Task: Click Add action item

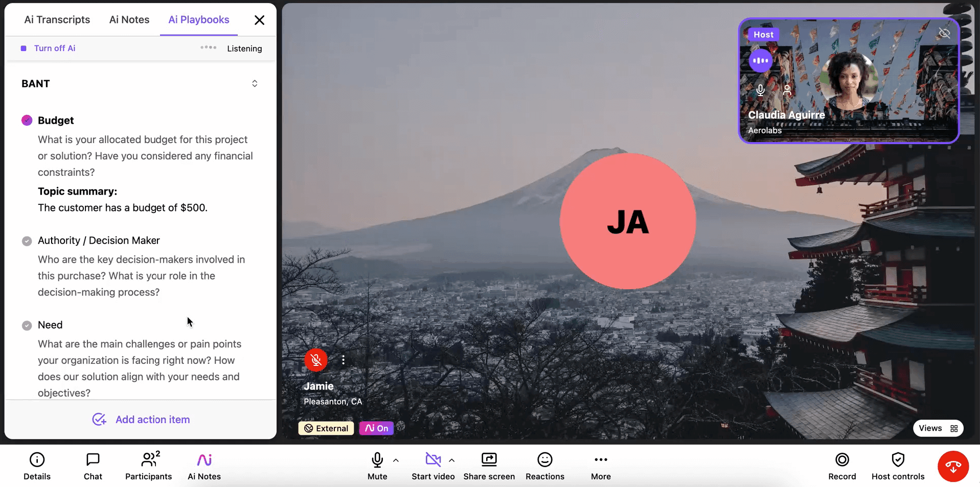Action: pos(141,419)
